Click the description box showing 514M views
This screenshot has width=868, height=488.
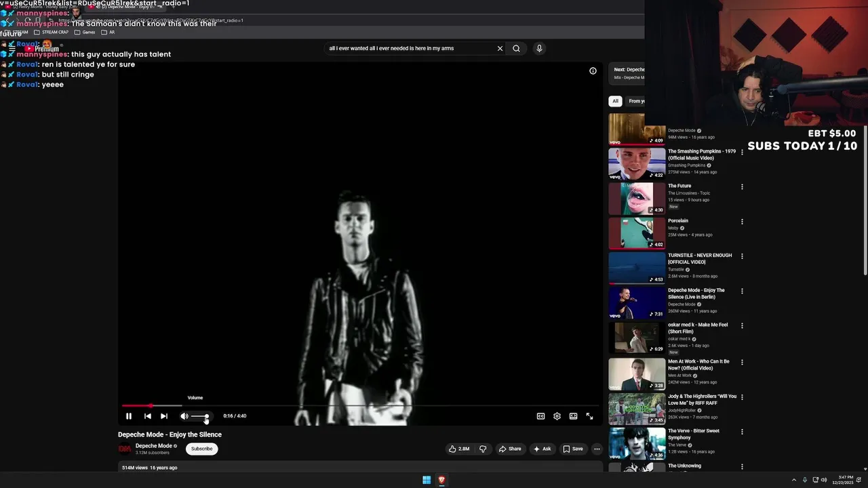pyautogui.click(x=360, y=468)
